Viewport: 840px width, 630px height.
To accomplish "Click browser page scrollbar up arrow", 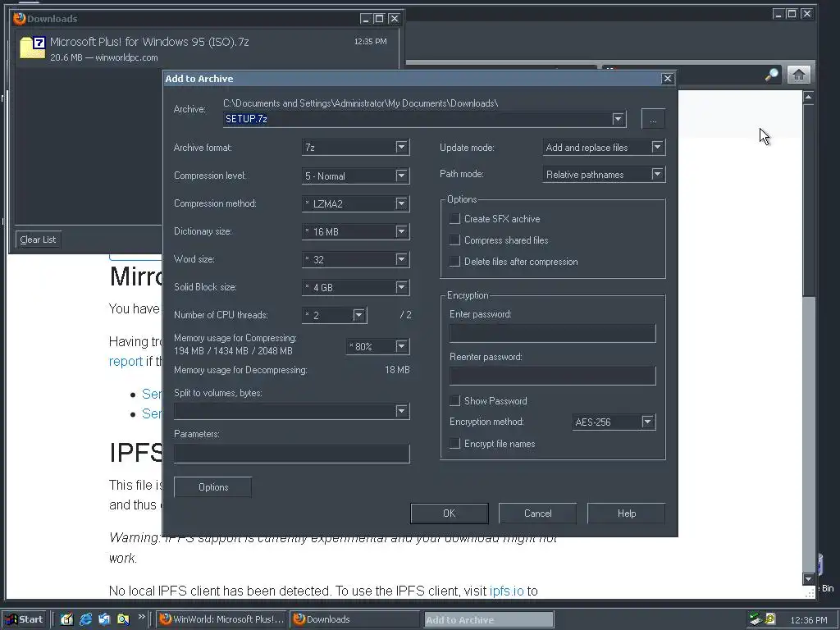I will pyautogui.click(x=808, y=97).
